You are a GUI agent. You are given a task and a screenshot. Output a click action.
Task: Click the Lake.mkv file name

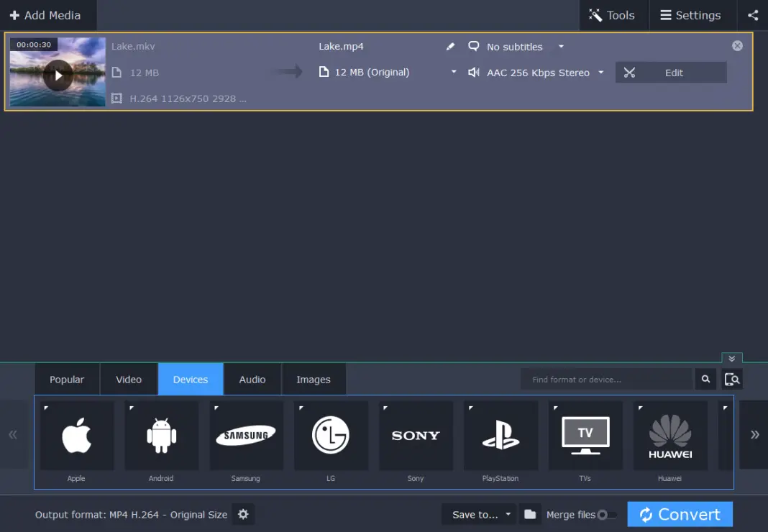point(133,46)
